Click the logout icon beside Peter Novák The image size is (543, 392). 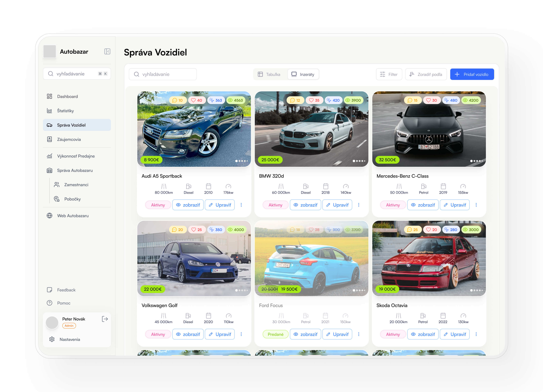point(105,319)
